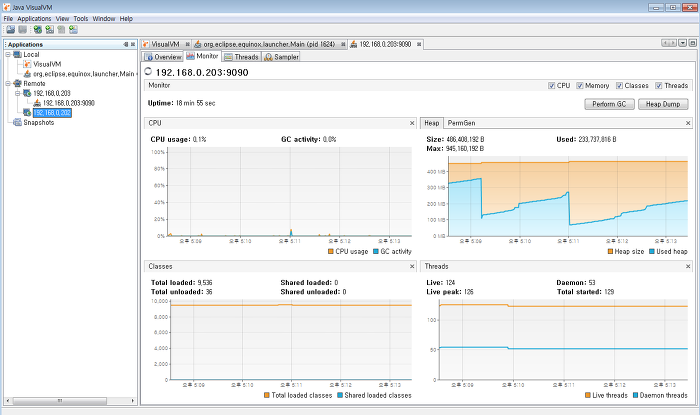Click the scroll documents right arrow
The height and width of the screenshot is (415, 700).
point(673,43)
